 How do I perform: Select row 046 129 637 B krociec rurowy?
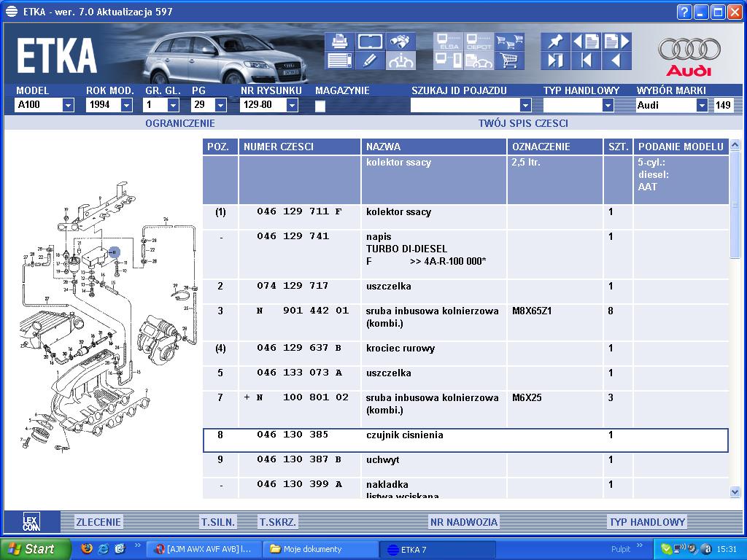point(465,354)
